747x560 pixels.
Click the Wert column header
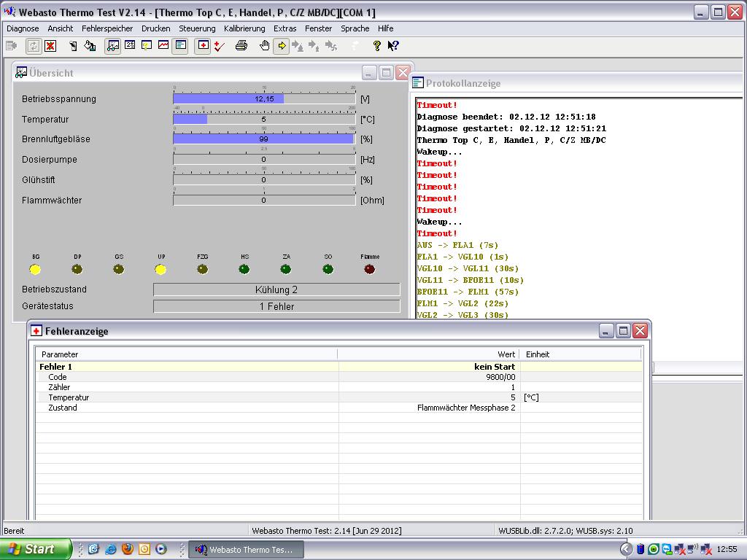[428, 354]
